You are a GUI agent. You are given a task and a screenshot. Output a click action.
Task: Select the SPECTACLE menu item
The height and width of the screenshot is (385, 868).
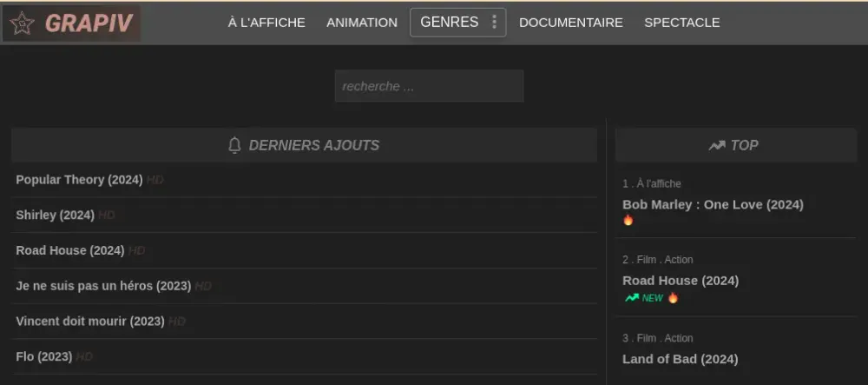tap(682, 23)
